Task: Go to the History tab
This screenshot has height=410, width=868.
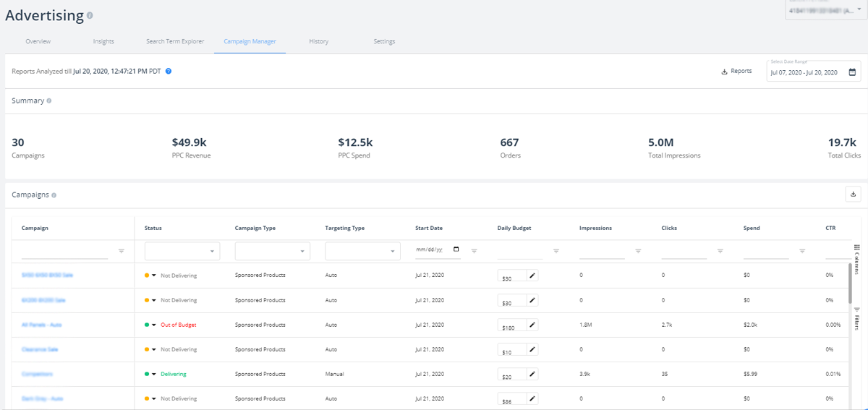Action: (x=318, y=42)
